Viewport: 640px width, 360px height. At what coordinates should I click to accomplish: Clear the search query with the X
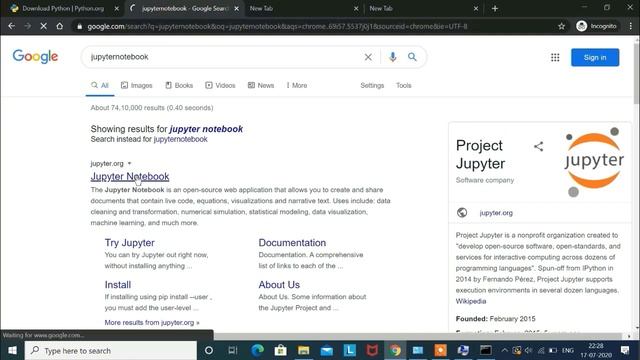[368, 57]
